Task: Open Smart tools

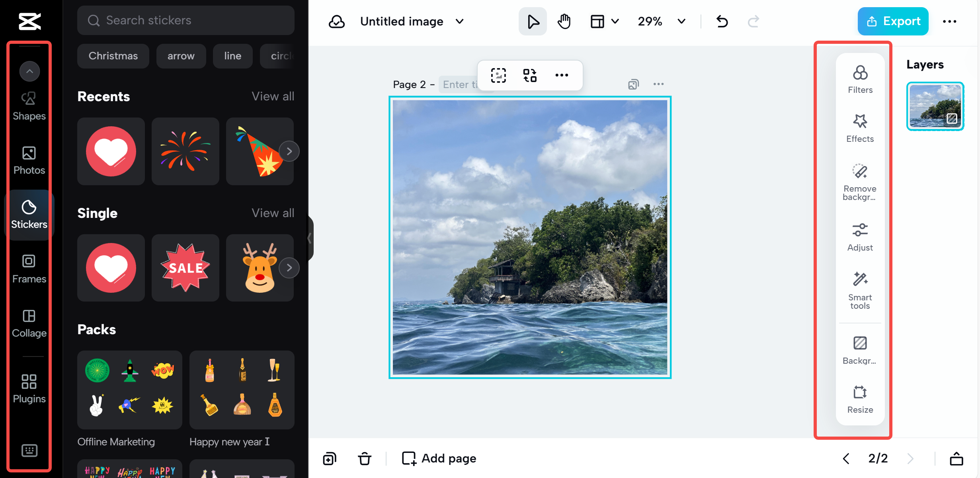Action: tap(860, 290)
